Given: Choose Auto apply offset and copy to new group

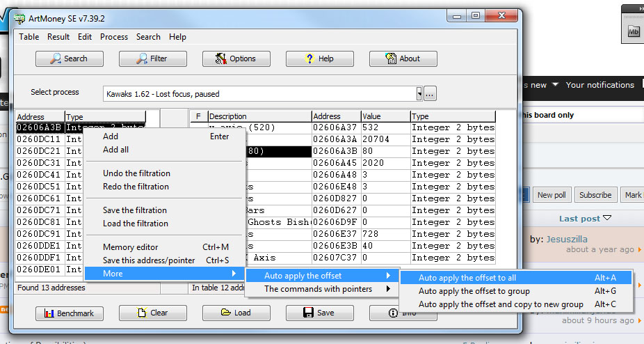Looking at the screenshot, I should coord(516,304).
